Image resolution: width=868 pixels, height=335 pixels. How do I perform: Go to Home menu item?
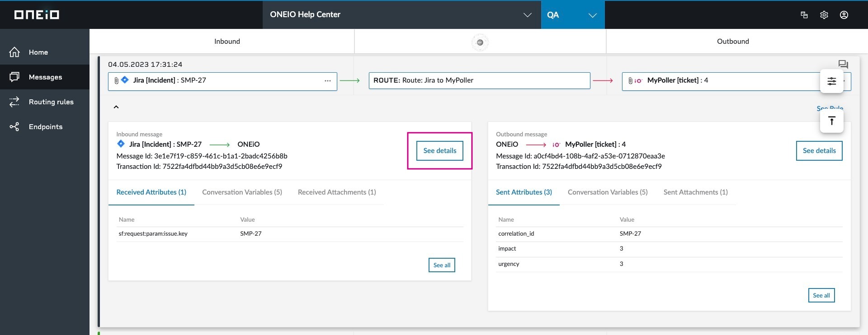[38, 52]
